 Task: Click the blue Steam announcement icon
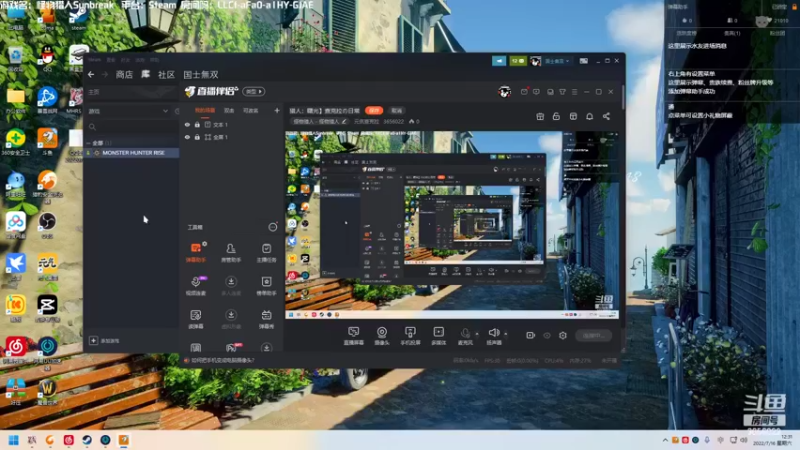tap(499, 61)
